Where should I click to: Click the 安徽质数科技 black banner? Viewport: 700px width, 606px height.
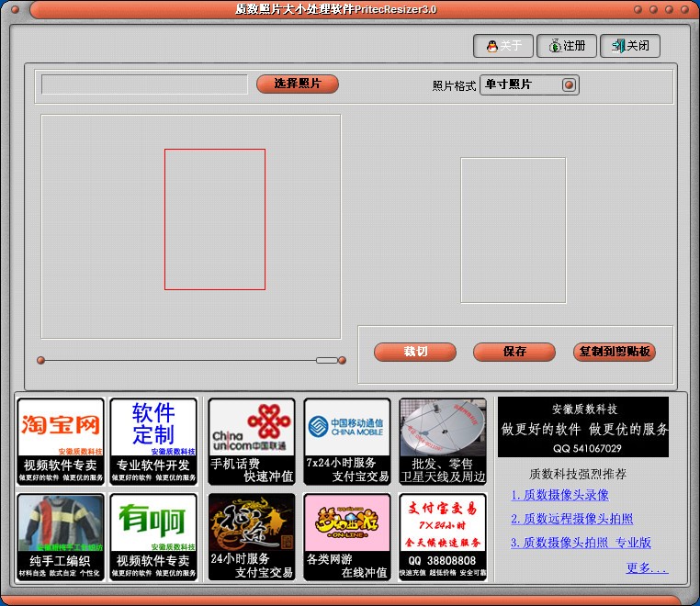pos(583,427)
